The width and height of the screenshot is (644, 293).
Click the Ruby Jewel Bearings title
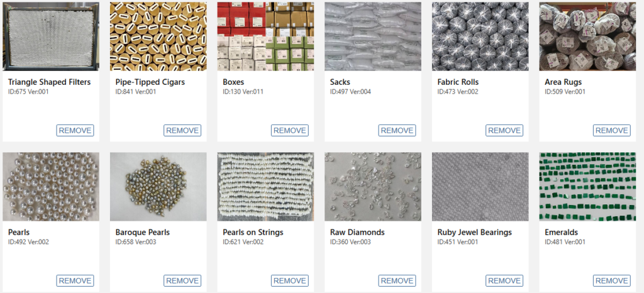pos(474,232)
